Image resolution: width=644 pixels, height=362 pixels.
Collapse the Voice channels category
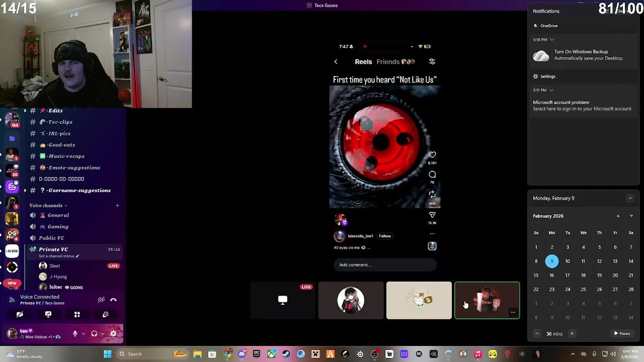tap(48, 205)
